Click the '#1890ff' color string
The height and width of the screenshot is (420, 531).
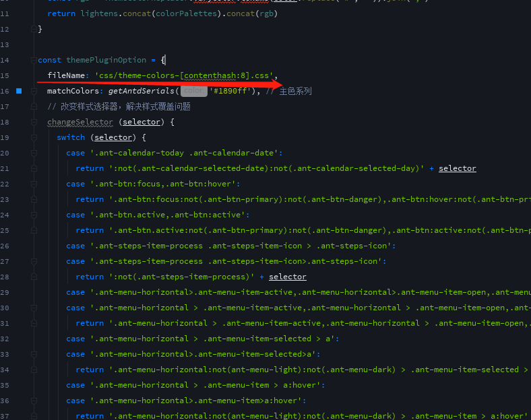tap(232, 91)
